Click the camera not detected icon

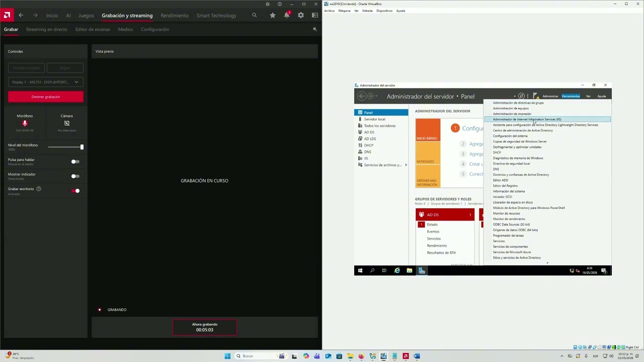coord(66,123)
